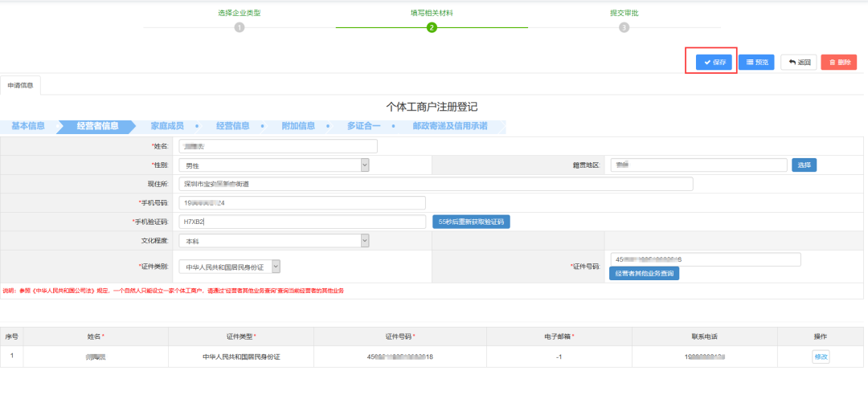Image resolution: width=868 pixels, height=395 pixels.
Task: Click step 2 circle 填写相关材料
Action: [x=432, y=27]
